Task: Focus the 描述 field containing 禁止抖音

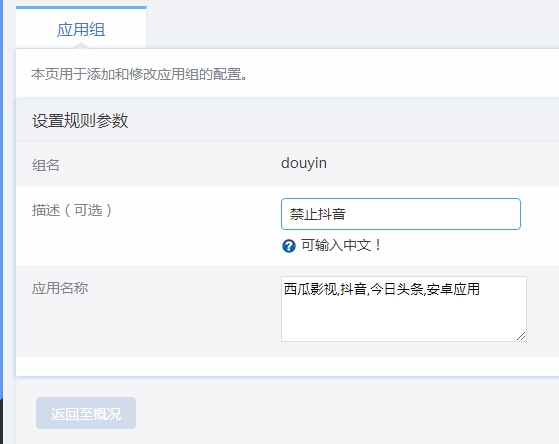Action: pos(401,214)
